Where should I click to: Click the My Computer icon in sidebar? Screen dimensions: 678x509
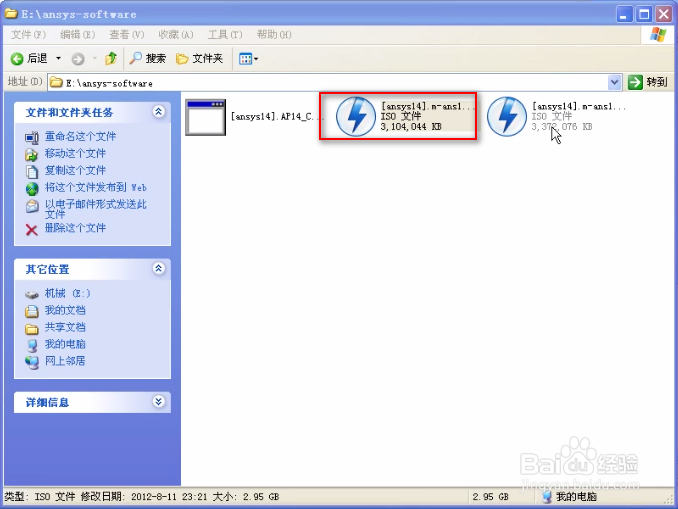point(32,346)
